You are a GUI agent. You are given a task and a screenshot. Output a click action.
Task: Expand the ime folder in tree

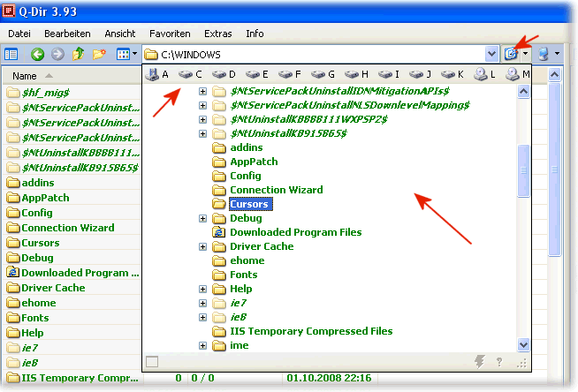point(202,345)
